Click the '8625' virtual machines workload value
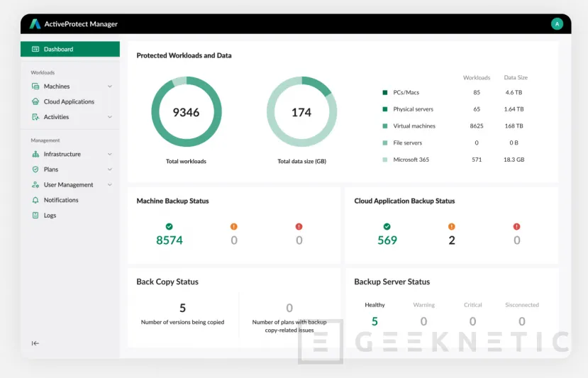588x378 pixels. point(477,126)
